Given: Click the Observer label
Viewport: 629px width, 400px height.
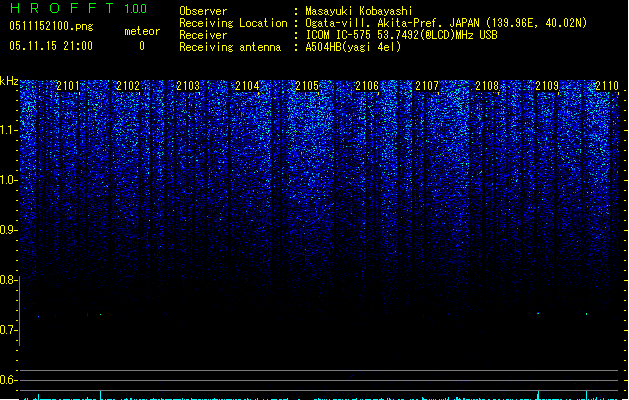Looking at the screenshot, I should coord(203,11).
